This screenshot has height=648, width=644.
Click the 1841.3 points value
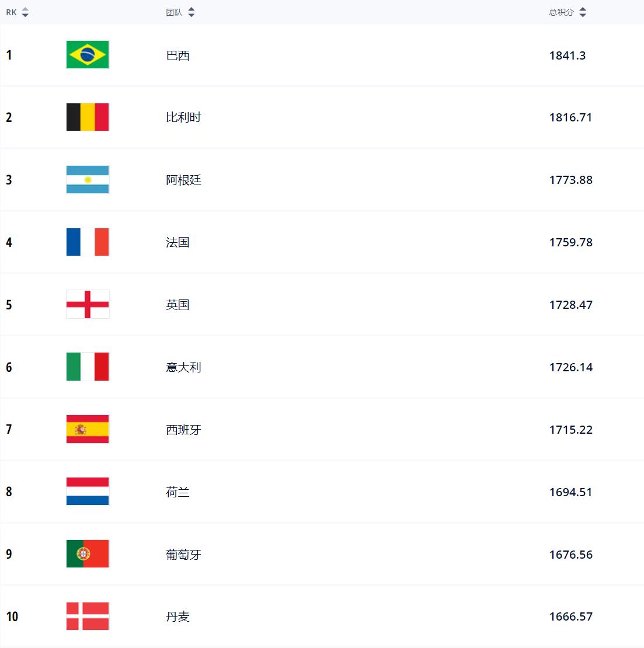point(567,55)
